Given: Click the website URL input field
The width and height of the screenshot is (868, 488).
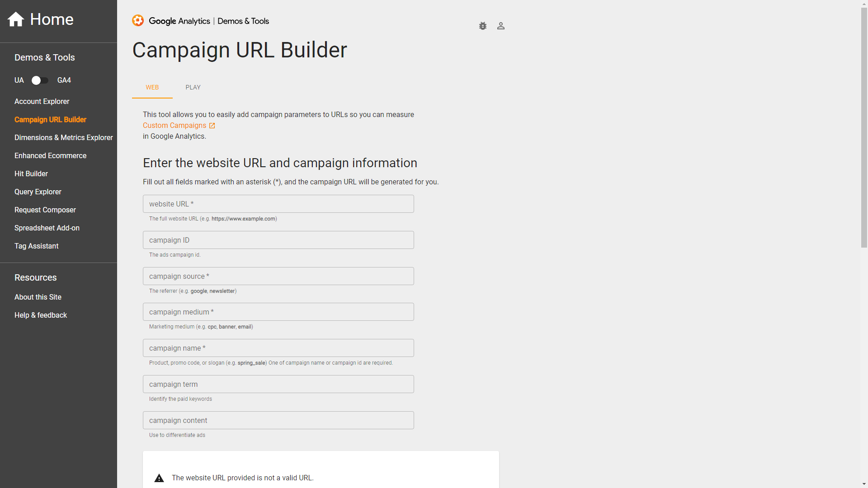Looking at the screenshot, I should [278, 204].
